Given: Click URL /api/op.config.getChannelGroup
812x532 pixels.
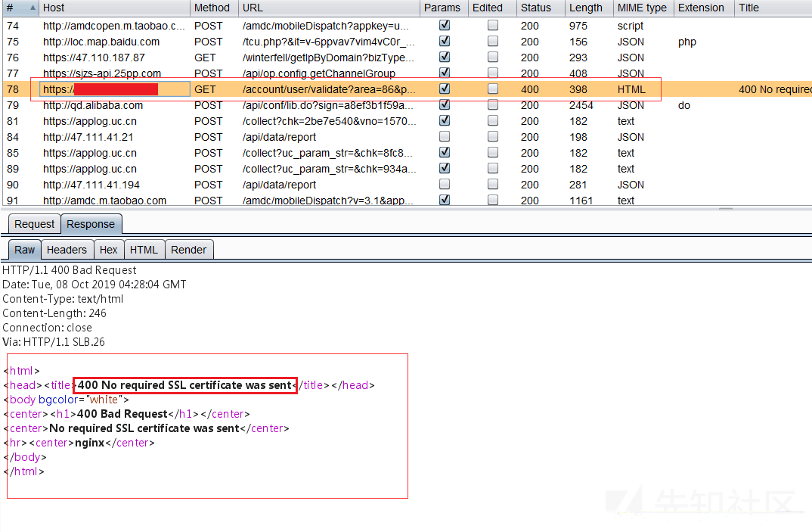Looking at the screenshot, I should point(319,73).
